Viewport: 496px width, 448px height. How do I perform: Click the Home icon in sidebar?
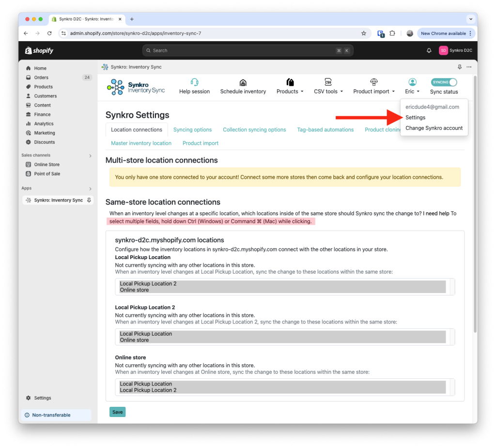coord(29,68)
